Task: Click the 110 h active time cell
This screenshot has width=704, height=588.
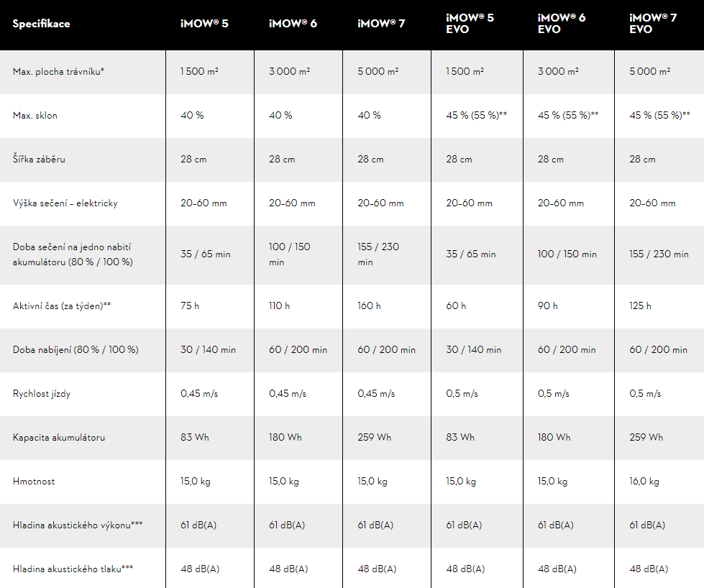Action: point(279,306)
